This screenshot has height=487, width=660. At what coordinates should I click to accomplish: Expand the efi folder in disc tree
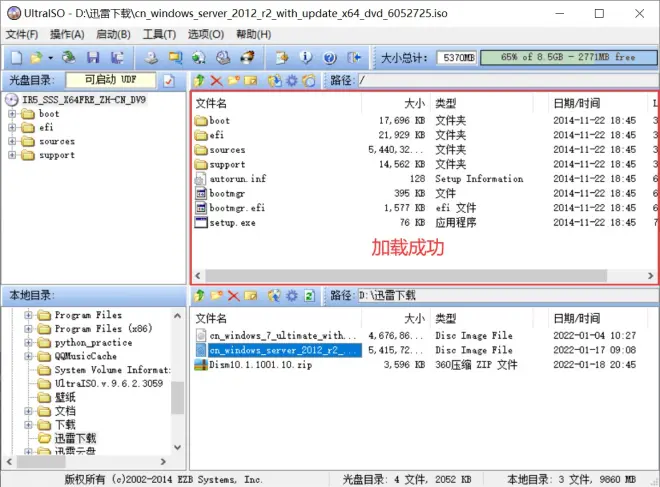12,127
